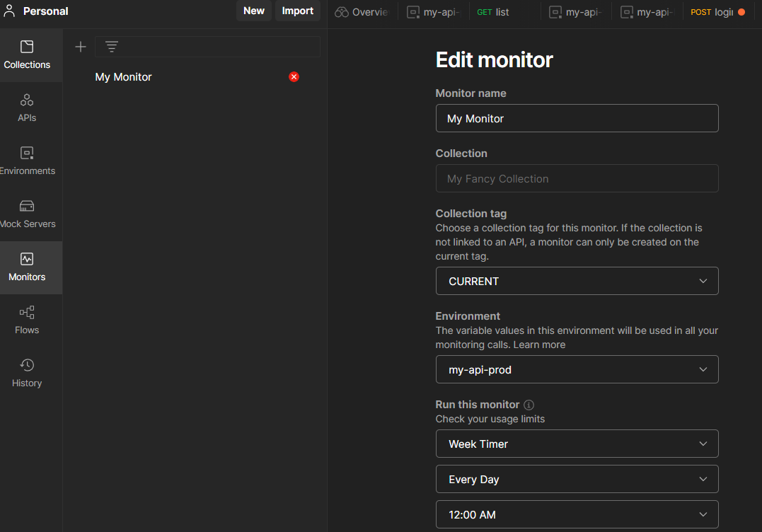
Task: Open the History sidebar section
Action: click(27, 373)
